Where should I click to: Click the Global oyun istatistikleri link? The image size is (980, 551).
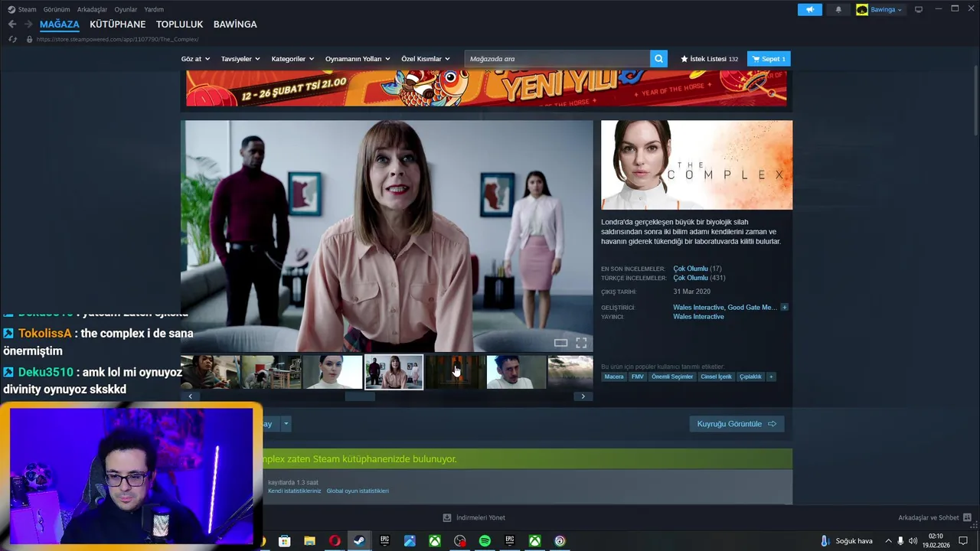358,491
